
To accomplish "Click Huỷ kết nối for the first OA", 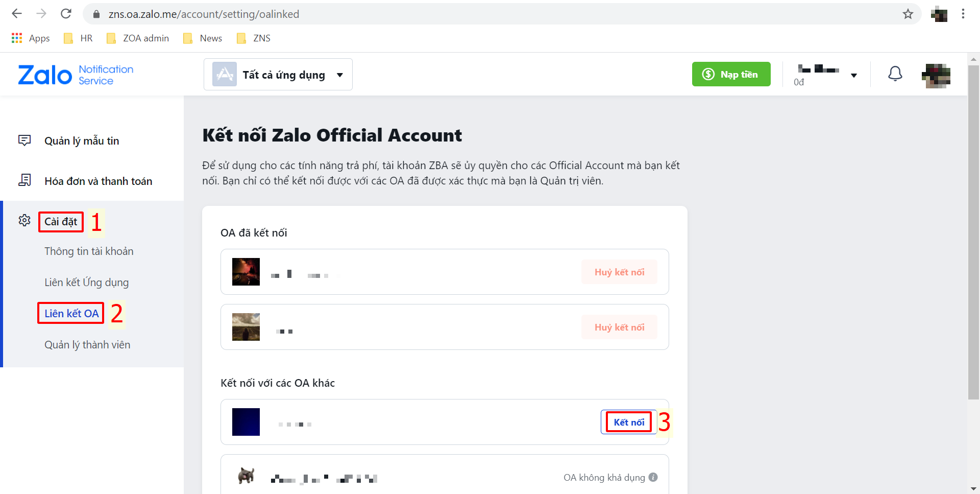I will point(619,272).
